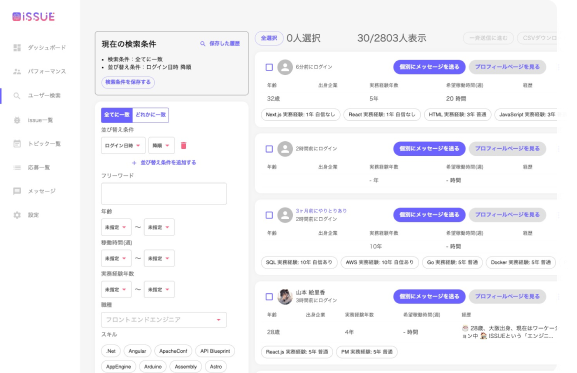Image resolution: width=577 pixels, height=373 pixels.
Task: Open the フロントエンドエンジニア job type dropdown
Action: [x=164, y=320]
